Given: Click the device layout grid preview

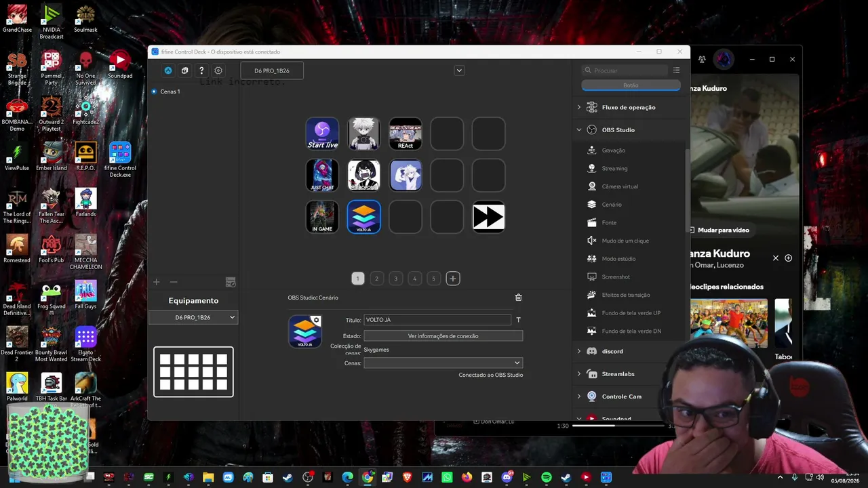Looking at the screenshot, I should click(x=193, y=371).
